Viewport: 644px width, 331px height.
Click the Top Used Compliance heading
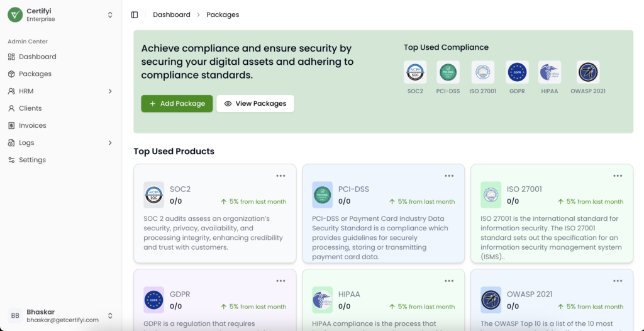(x=446, y=47)
